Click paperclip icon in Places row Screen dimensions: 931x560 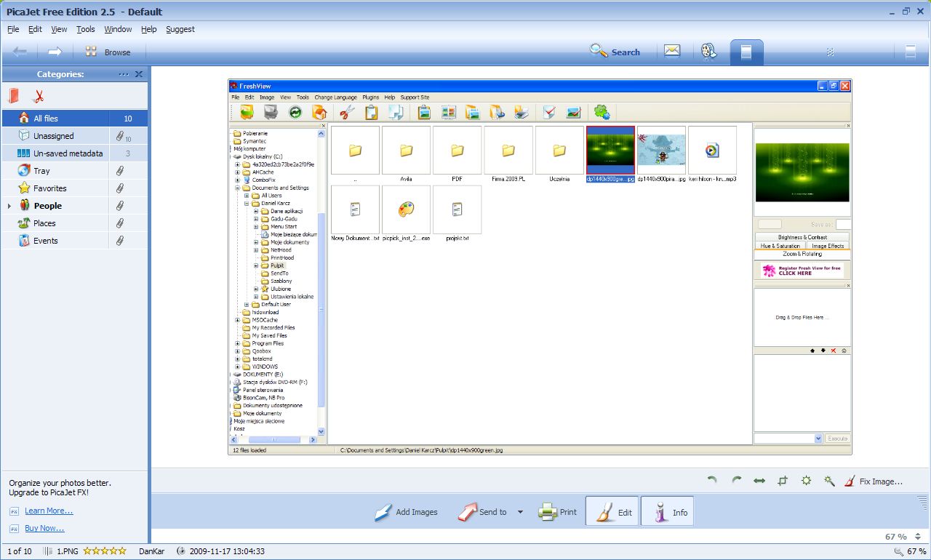(120, 223)
